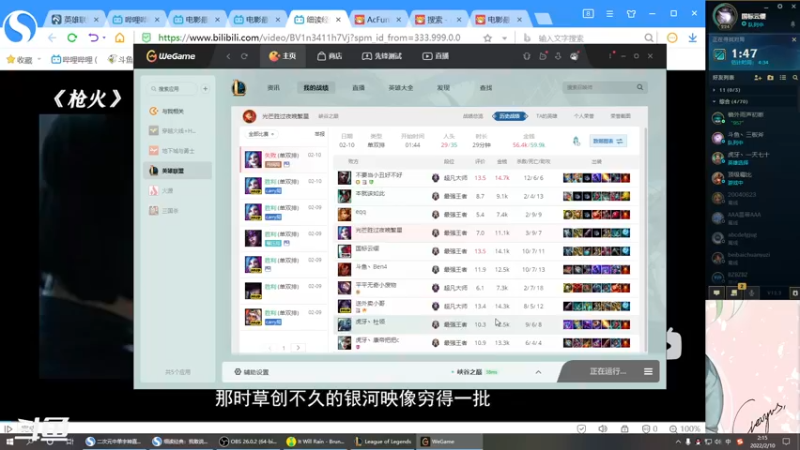Open LoL notifications with the 2 badge
Image resolution: width=800 pixels, height=450 pixels.
[x=735, y=292]
